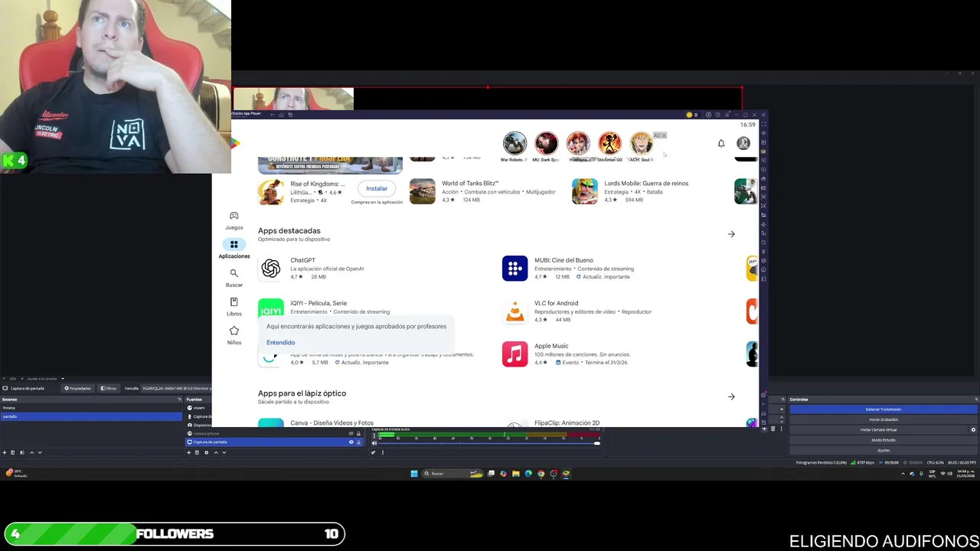
Task: Mute the audio input capture speaker icon
Action: (374, 443)
